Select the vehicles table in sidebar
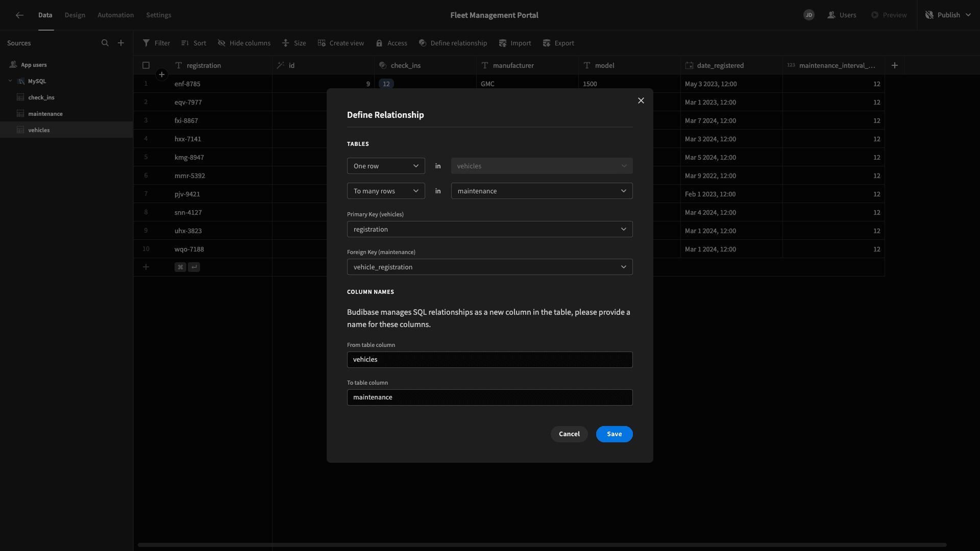Screen dimensions: 980x551 pos(38,129)
